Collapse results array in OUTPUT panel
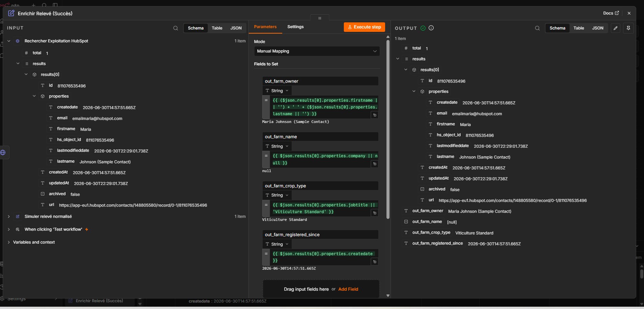 (398, 59)
